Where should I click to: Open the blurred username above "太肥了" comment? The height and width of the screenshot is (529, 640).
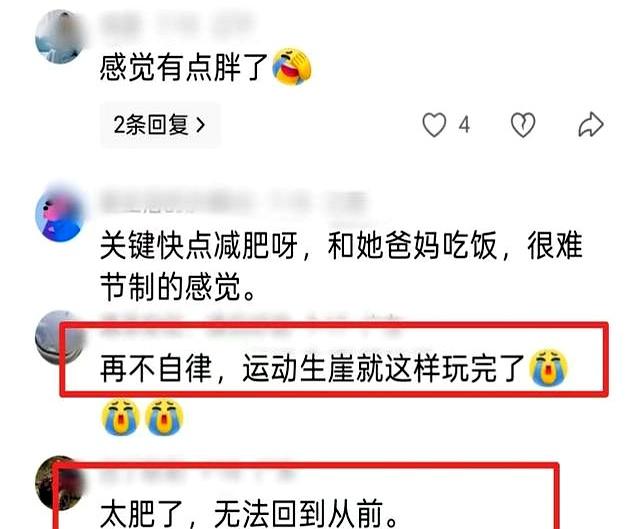(198, 474)
